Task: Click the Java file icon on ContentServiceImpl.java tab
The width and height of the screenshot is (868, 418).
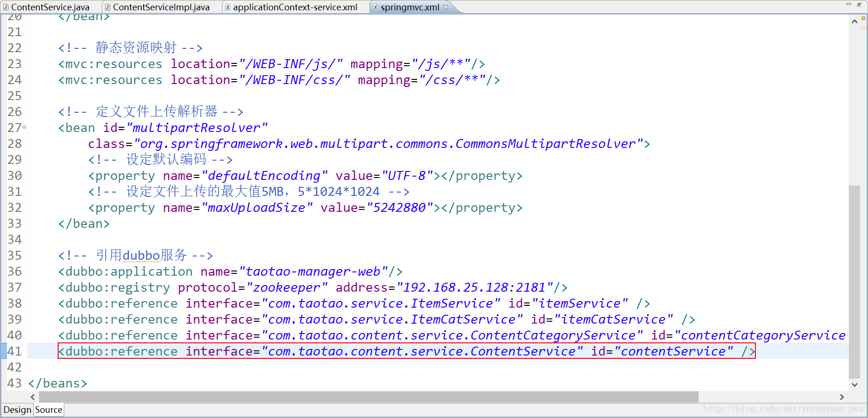Action: click(108, 7)
